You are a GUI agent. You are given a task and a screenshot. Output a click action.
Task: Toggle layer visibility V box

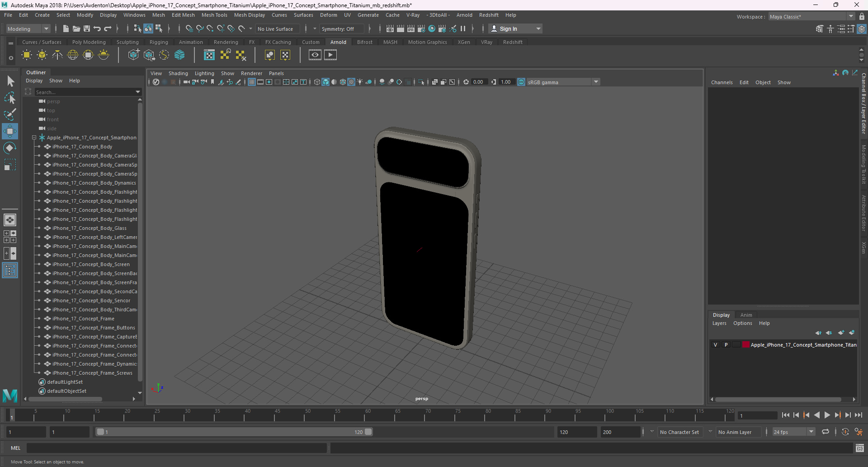pyautogui.click(x=716, y=345)
